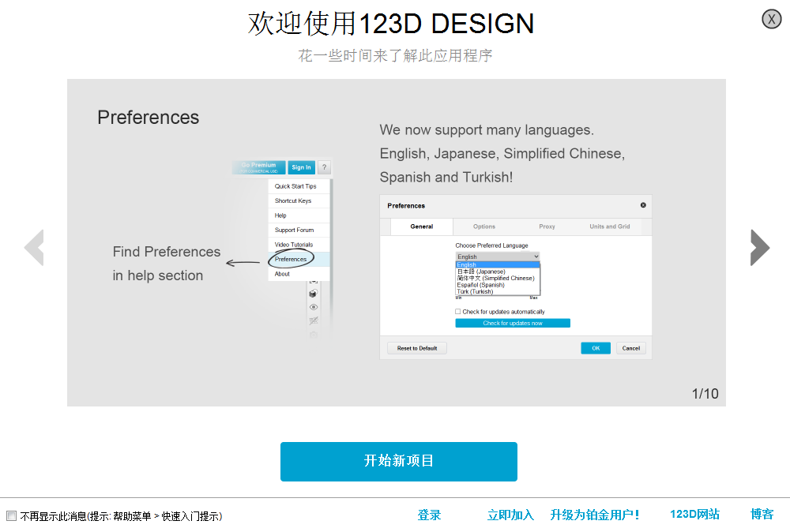Open the 123D网站 link
Viewport: 790px width, 532px height.
[x=694, y=515]
